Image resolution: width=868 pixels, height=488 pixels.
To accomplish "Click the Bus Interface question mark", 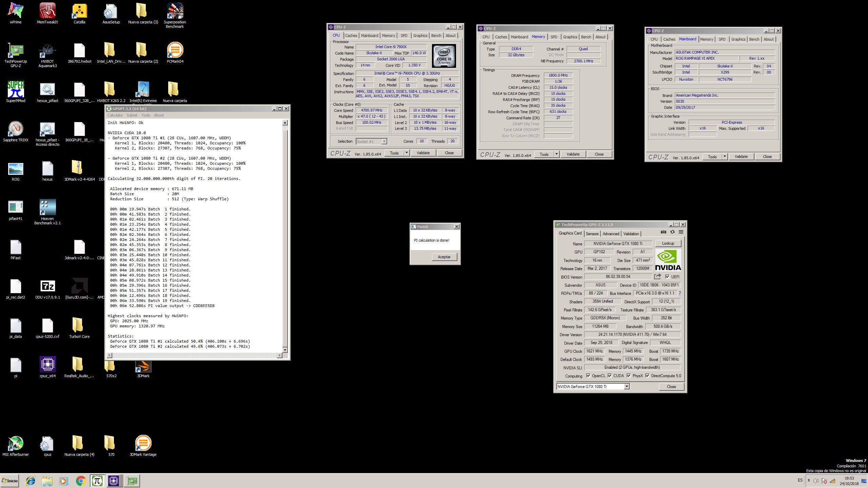I will 679,293.
